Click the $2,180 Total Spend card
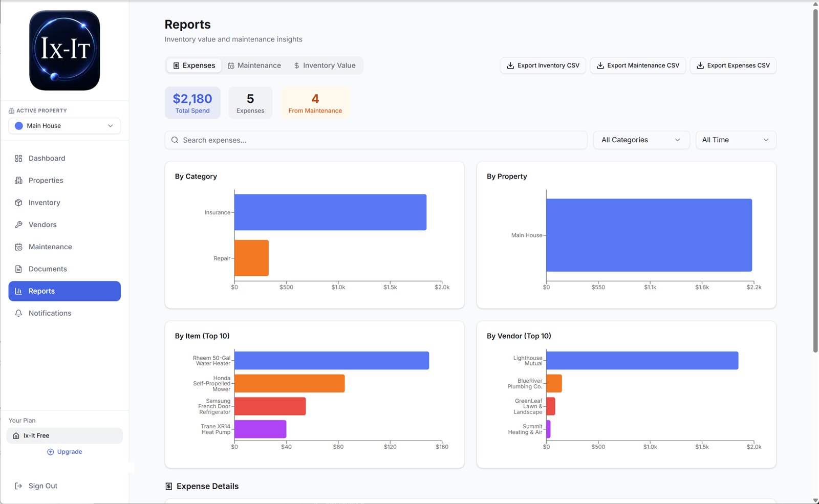 (x=192, y=103)
